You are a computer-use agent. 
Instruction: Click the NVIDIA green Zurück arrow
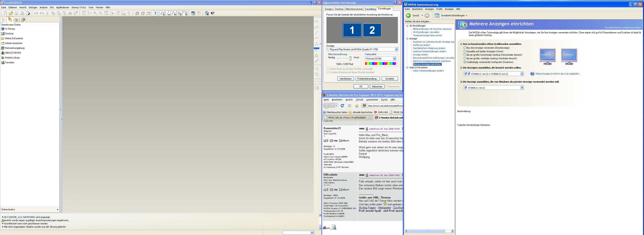point(408,15)
